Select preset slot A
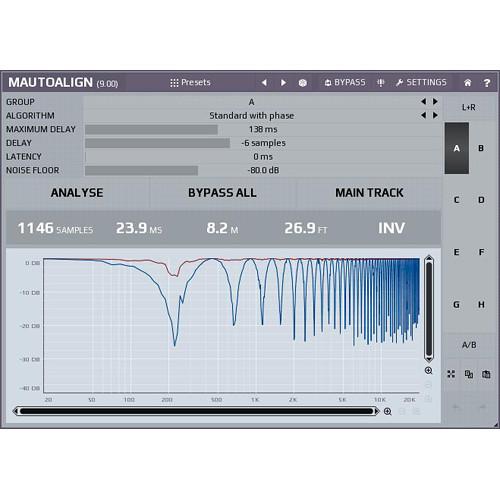The width and height of the screenshot is (500, 500). coord(457,148)
